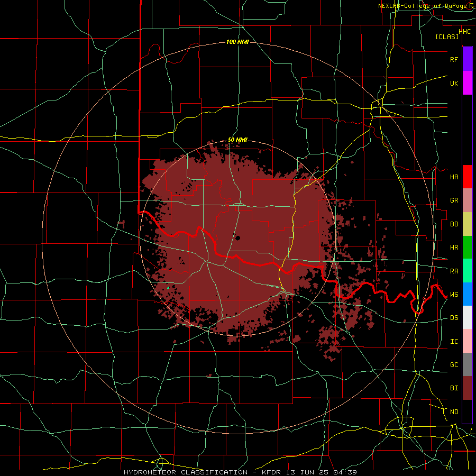Click the "[CLAS]" units label
The image size is (476, 476).
coord(447,37)
